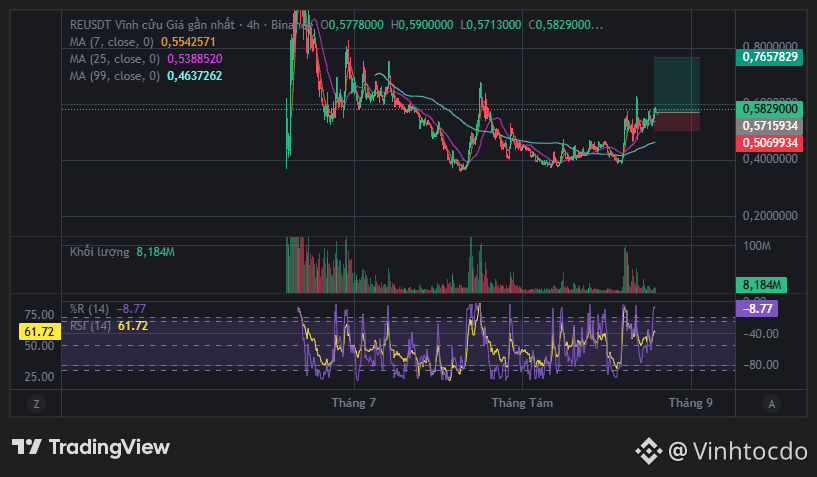
Task: Click the Tháng 7 time axis label
Action: click(x=354, y=403)
